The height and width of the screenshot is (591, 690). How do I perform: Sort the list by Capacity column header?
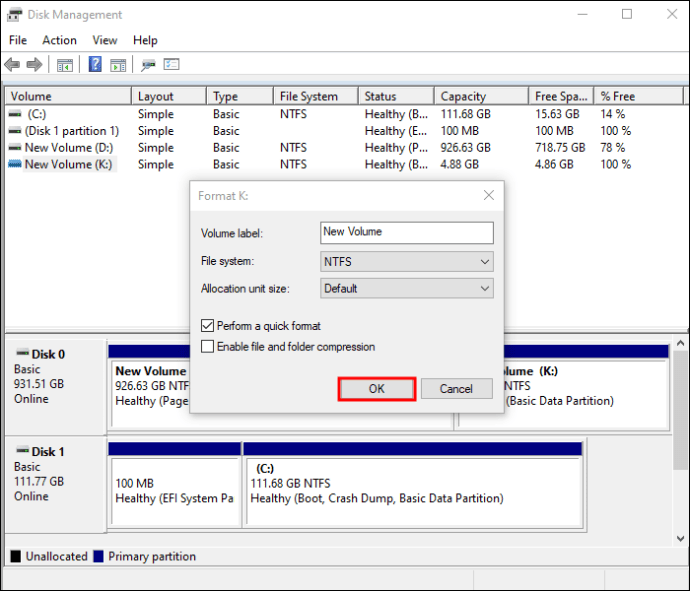(463, 96)
